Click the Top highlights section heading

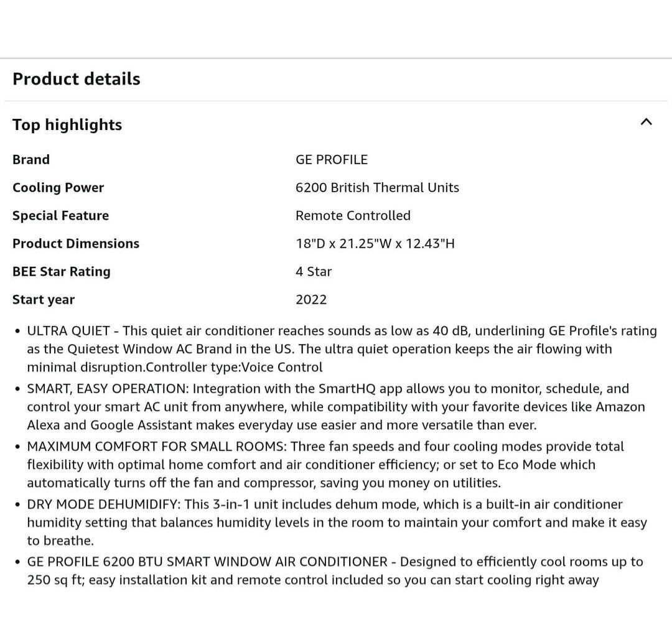pos(67,125)
